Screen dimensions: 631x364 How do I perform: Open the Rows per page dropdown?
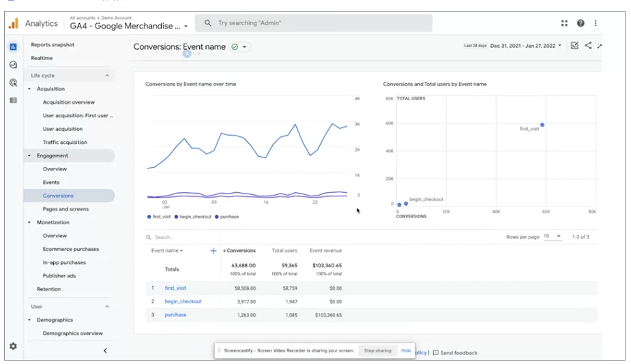(552, 237)
